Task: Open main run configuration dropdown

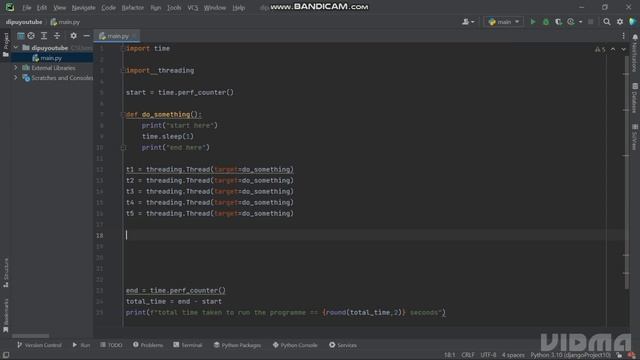Action: click(504, 22)
